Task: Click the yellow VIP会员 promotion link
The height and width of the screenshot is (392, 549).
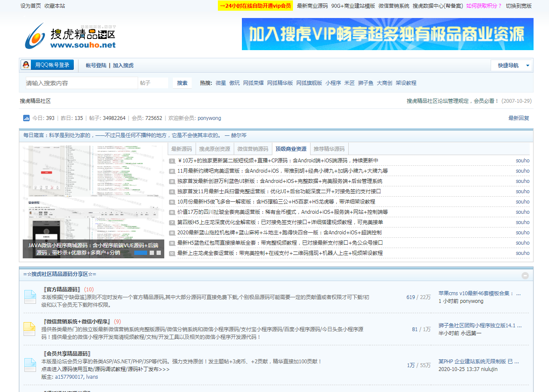Action: click(x=255, y=6)
